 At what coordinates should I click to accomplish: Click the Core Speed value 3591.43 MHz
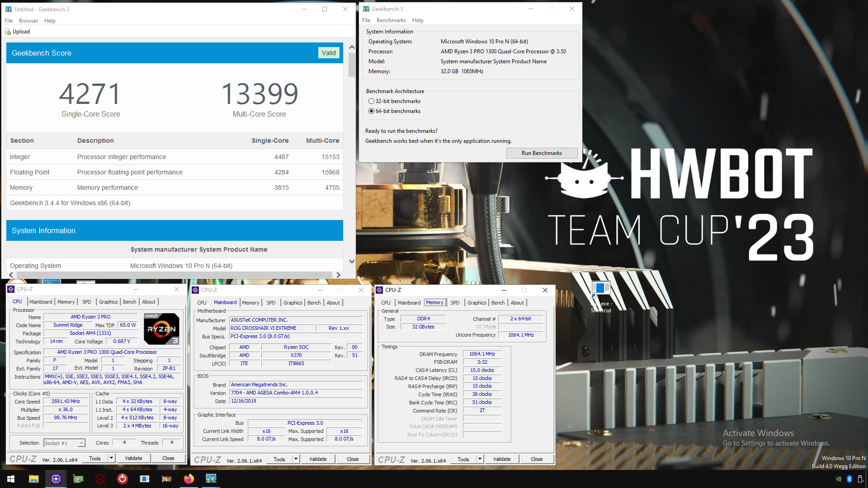click(x=66, y=402)
